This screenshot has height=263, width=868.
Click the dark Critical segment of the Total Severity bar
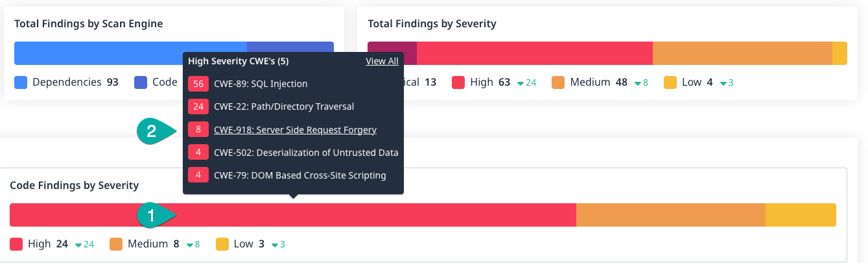pyautogui.click(x=392, y=53)
